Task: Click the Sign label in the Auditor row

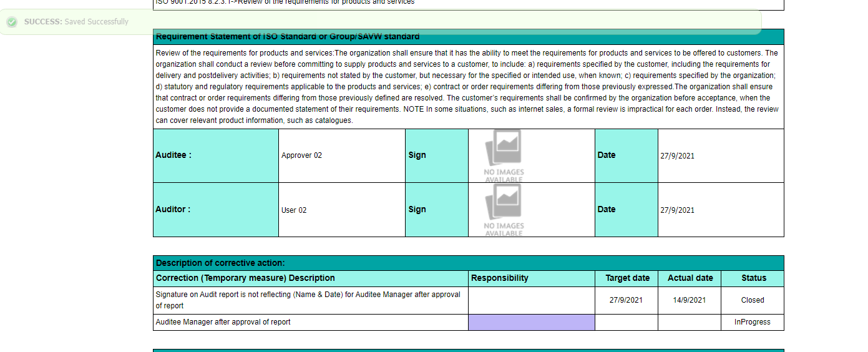Action: [x=417, y=210]
